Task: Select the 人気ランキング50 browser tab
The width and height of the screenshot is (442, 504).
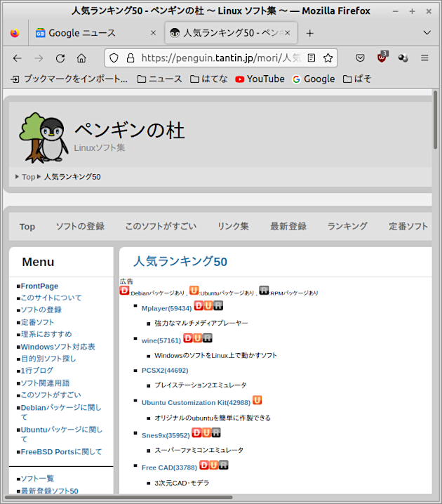Action: click(x=231, y=33)
